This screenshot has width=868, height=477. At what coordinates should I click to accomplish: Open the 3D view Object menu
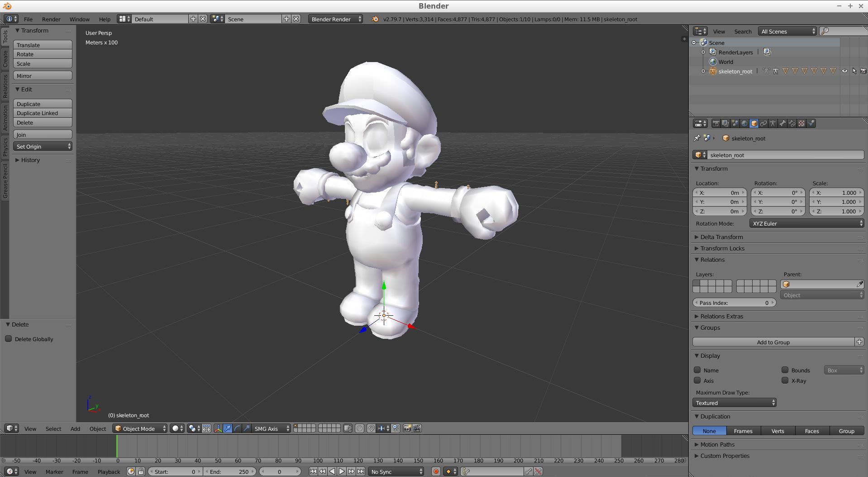pos(98,429)
